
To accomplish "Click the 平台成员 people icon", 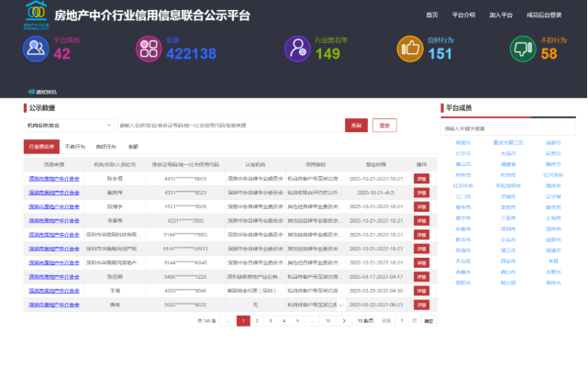I will point(36,49).
